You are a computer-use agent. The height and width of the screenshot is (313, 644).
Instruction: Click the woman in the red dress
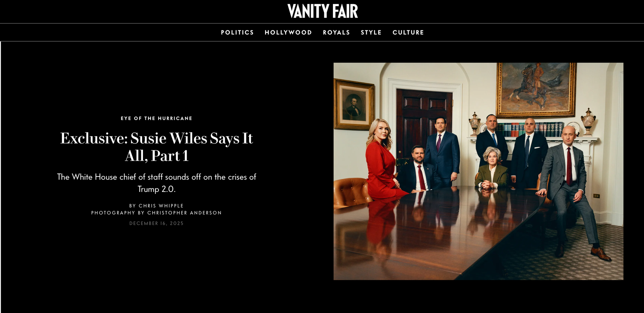tap(383, 159)
